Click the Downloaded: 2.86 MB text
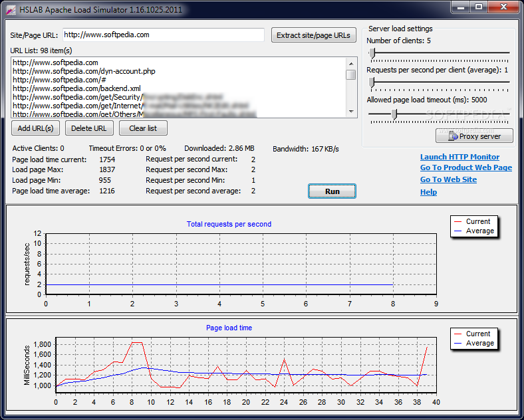 point(219,148)
